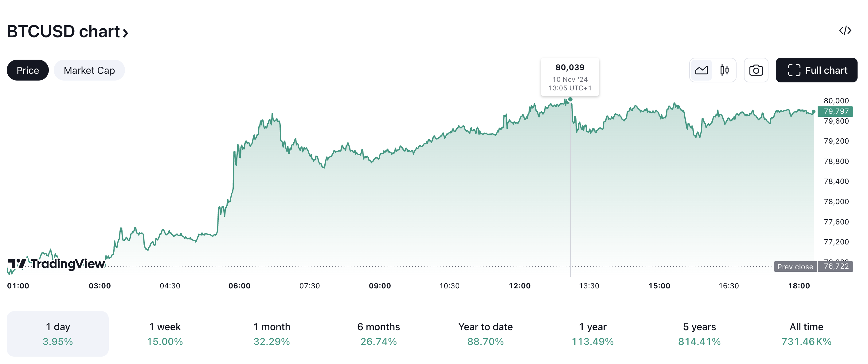The width and height of the screenshot is (868, 364).
Task: Choose the 6 months range
Action: 378,334
